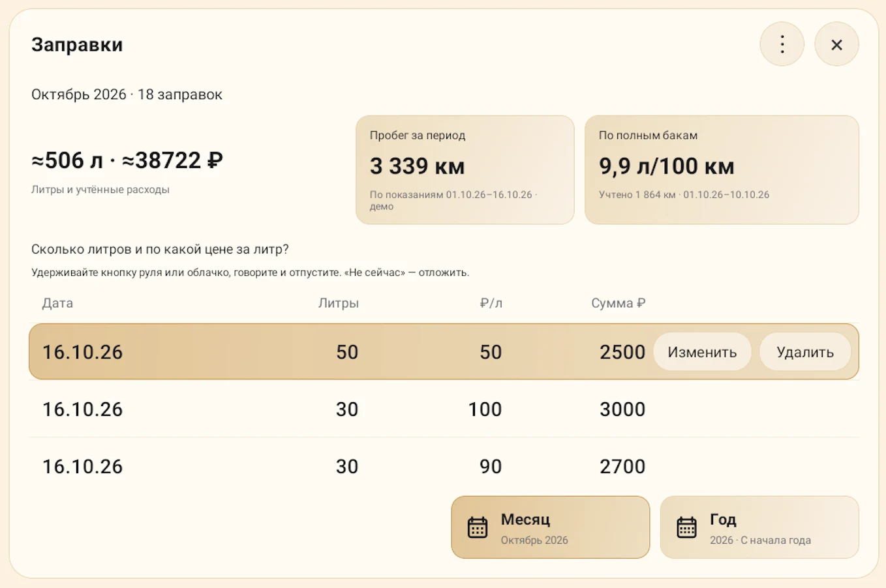The width and height of the screenshot is (886, 588).
Task: Open the Пробег за период card
Action: point(465,170)
